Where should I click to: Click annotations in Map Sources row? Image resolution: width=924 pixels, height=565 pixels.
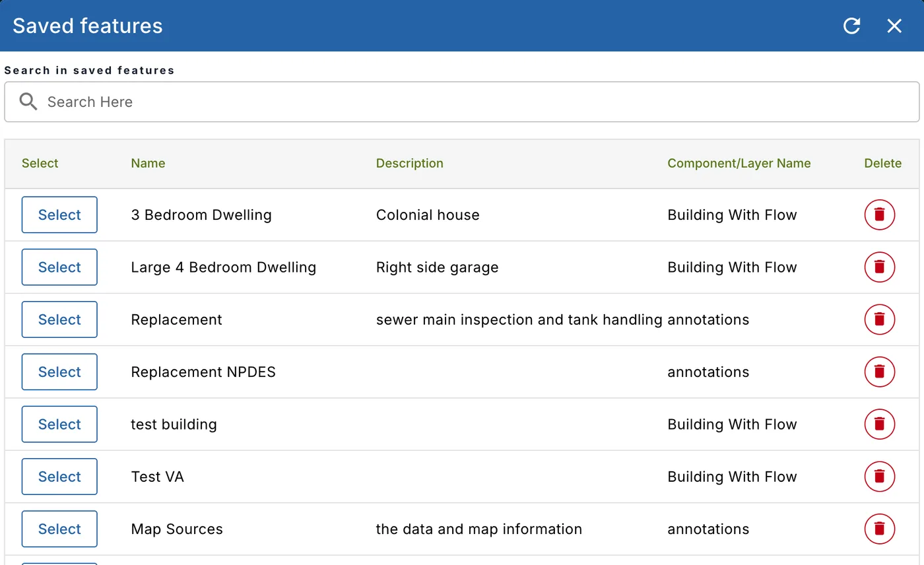tap(708, 529)
